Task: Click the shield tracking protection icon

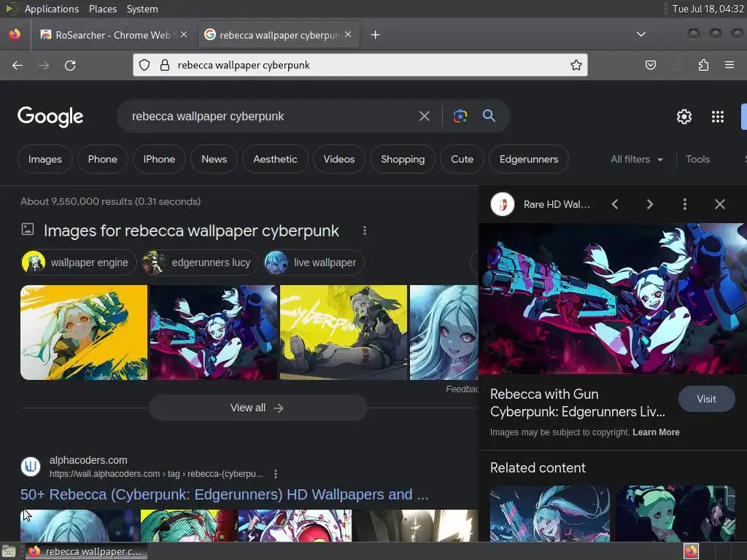Action: click(x=144, y=65)
